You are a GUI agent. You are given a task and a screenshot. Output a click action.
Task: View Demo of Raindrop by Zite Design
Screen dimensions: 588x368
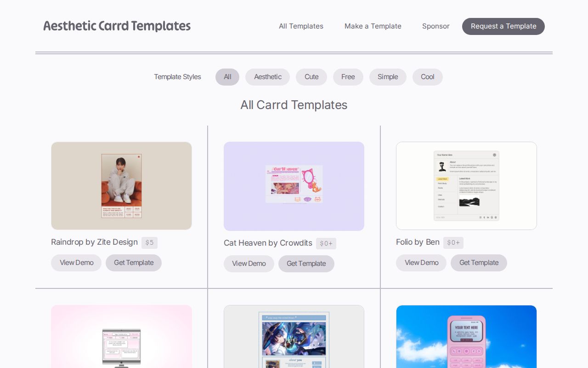click(76, 263)
